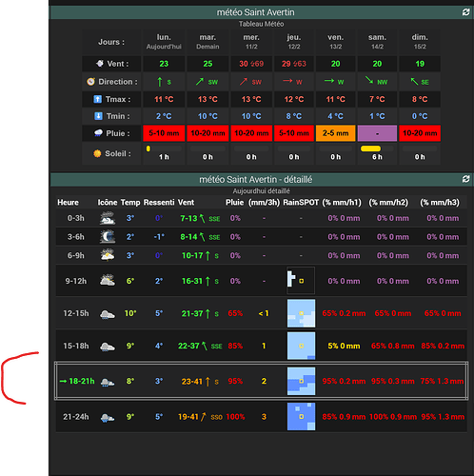Click the Tmax up-arrow icon
474x476 pixels.
click(x=98, y=99)
